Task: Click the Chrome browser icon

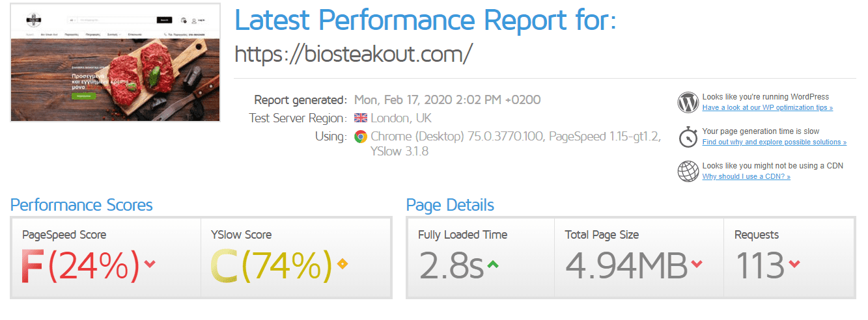Action: (x=361, y=137)
